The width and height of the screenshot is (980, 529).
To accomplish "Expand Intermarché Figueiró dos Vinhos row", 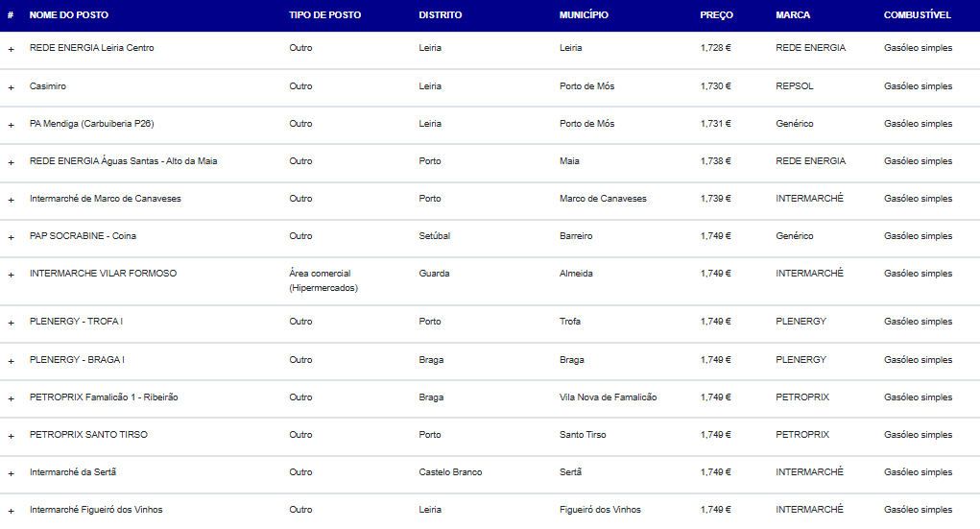I will (x=11, y=512).
